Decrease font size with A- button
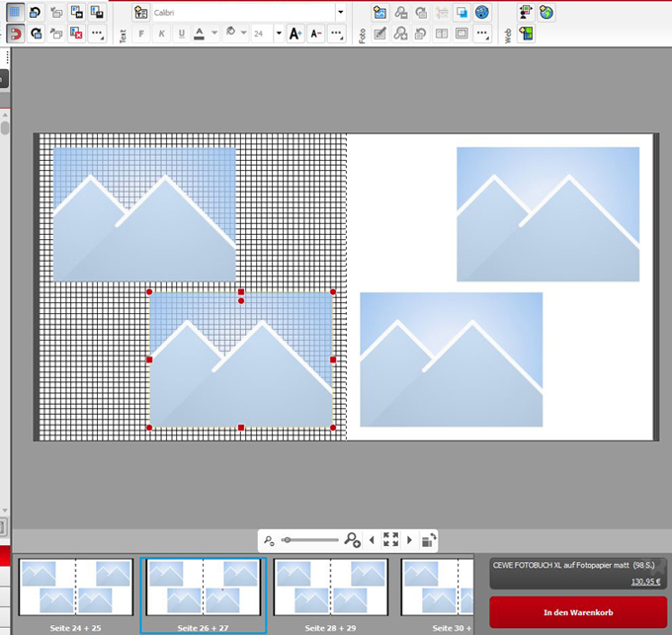 point(315,34)
